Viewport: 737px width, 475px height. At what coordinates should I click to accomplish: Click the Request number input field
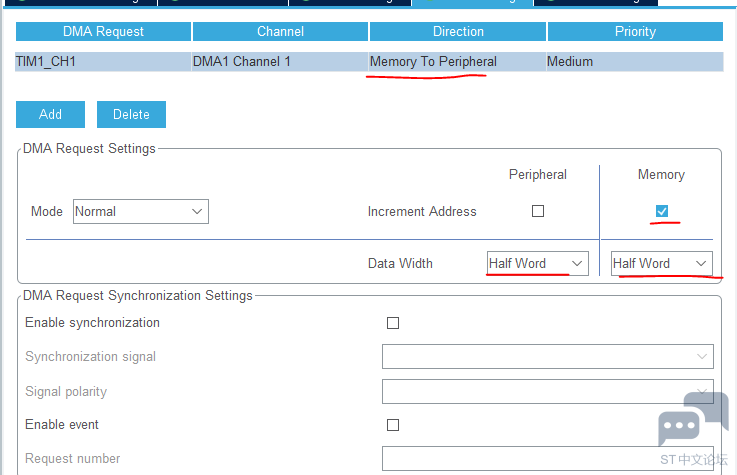[x=547, y=459]
